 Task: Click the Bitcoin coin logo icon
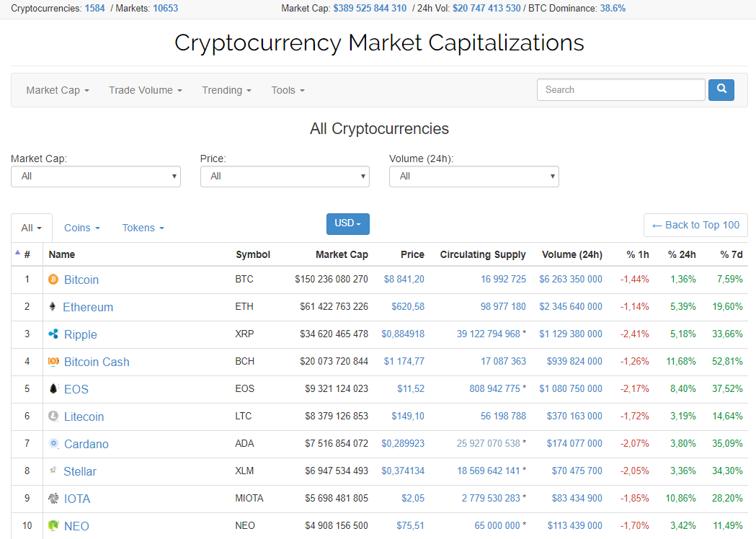click(x=53, y=279)
